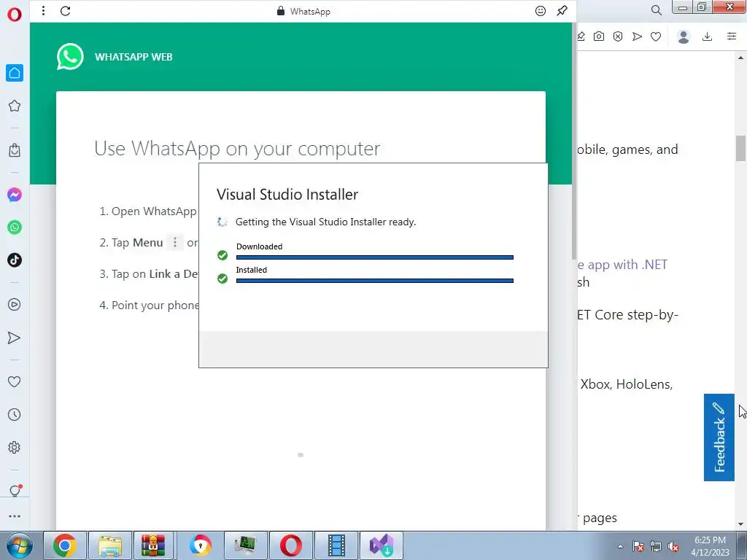Open the heart Pinboards icon in sidebar

[x=15, y=381]
